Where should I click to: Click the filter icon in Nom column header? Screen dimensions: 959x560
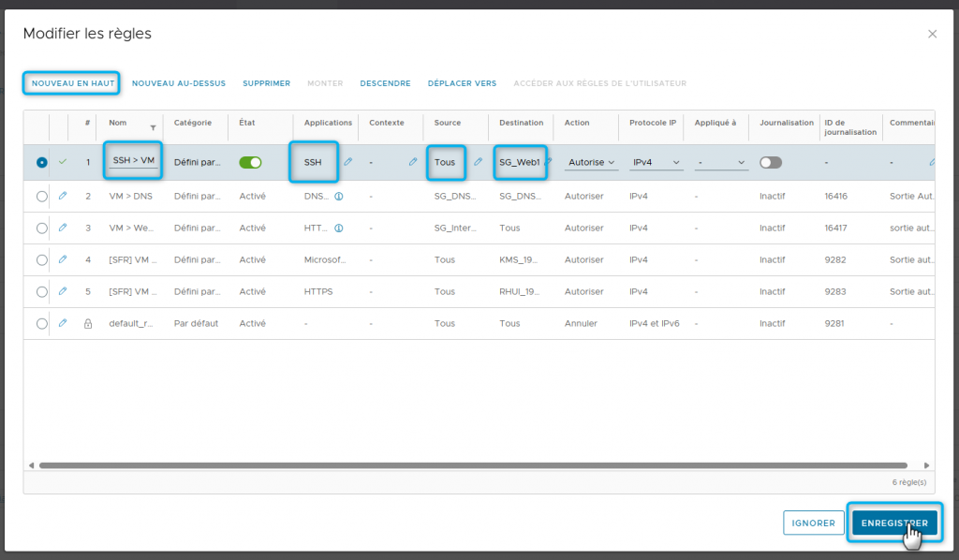[x=153, y=127]
